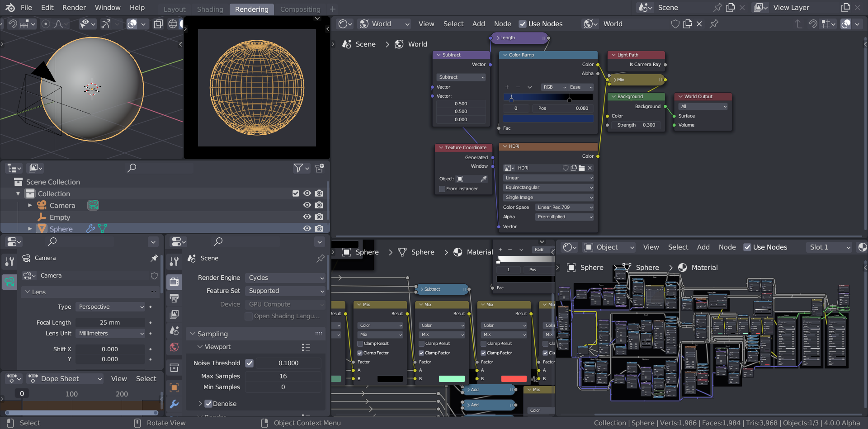Uncheck the Denoise option under Sampling
868x429 pixels.
(208, 404)
